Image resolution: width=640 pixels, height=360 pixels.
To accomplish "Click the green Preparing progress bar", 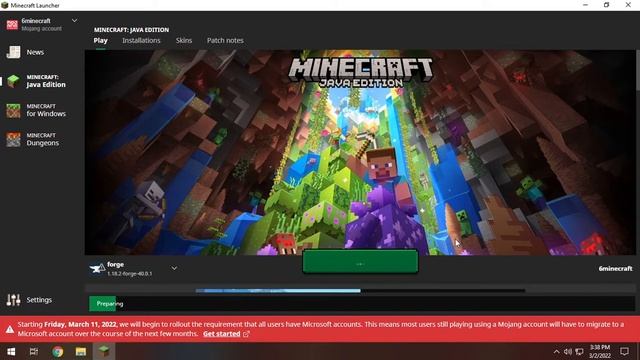I will coord(102,304).
